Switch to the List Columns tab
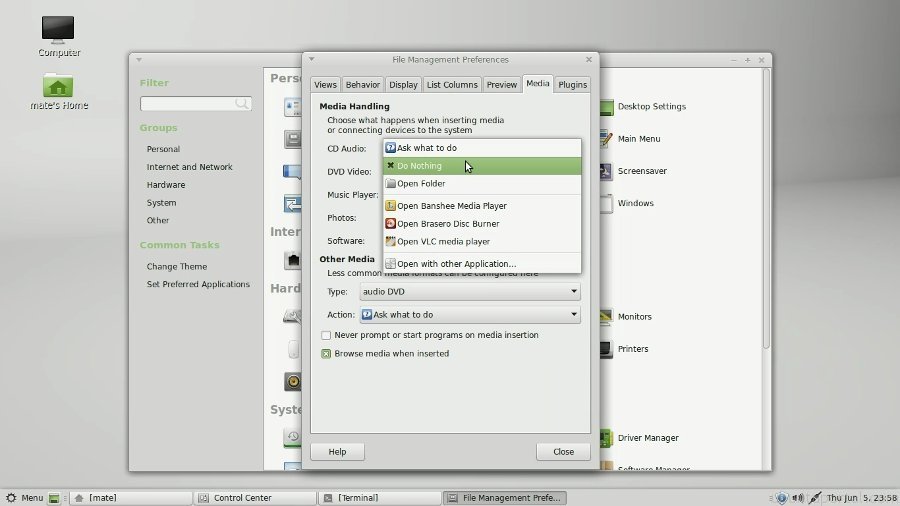This screenshot has width=900, height=506. pyautogui.click(x=453, y=85)
